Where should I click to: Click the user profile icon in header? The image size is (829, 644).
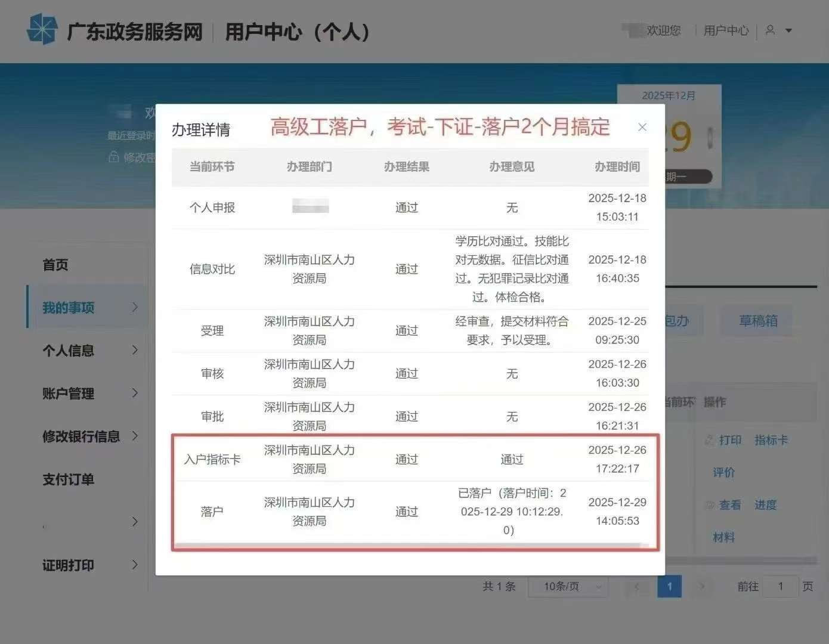tap(770, 30)
